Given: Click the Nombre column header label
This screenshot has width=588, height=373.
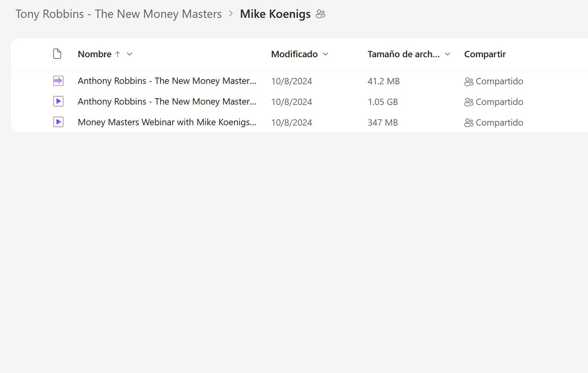Looking at the screenshot, I should click(95, 54).
